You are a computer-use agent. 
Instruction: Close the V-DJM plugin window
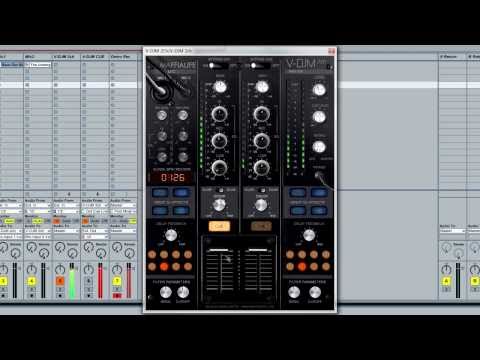coord(331,51)
